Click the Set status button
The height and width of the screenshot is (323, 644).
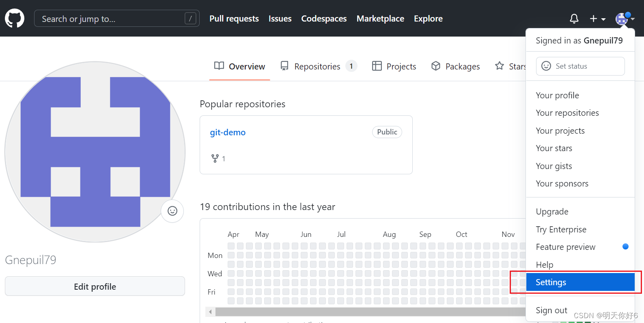[x=580, y=66]
